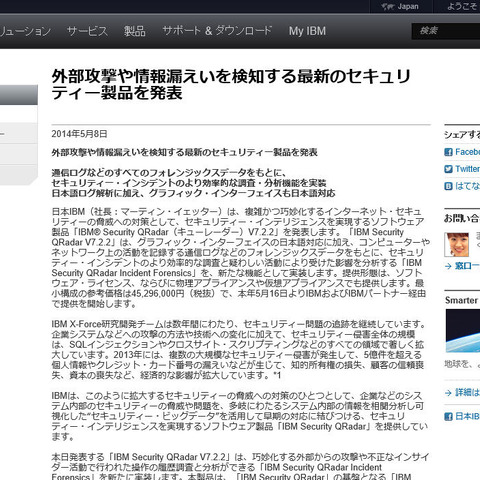Click the お問い合 sidebar heading
This screenshot has height=480, width=480.
pos(462,219)
